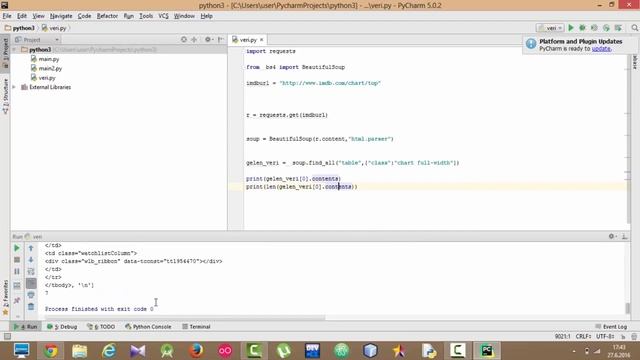Toggle Project side tool window stripe
The height and width of the screenshot is (360, 640).
click(5, 53)
